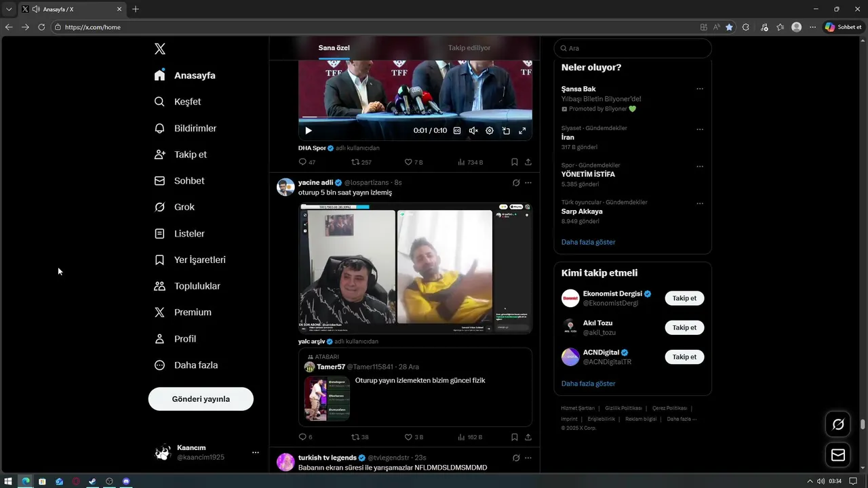868x488 pixels.
Task: Open Sohbet messages in sidebar
Action: 180,181
